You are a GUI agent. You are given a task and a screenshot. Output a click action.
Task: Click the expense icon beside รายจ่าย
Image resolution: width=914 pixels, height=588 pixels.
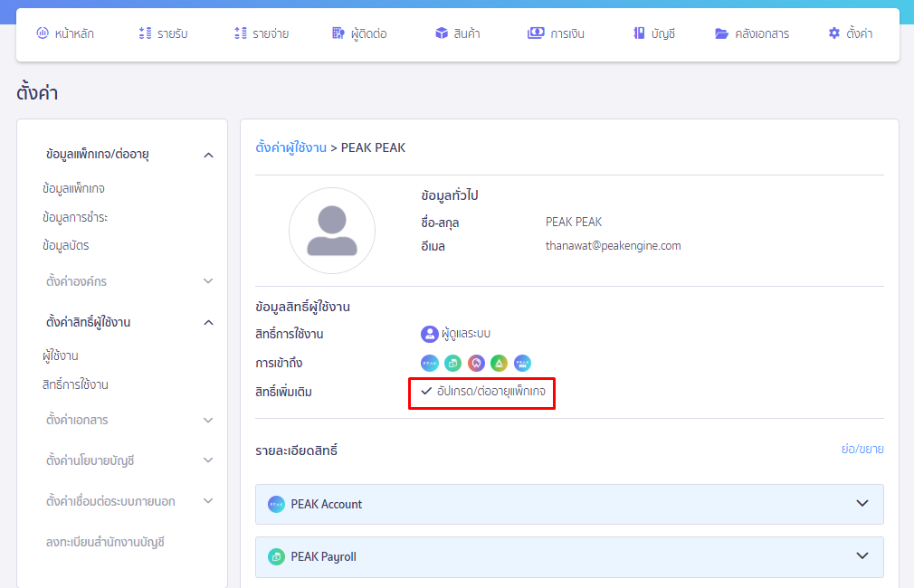(x=241, y=33)
